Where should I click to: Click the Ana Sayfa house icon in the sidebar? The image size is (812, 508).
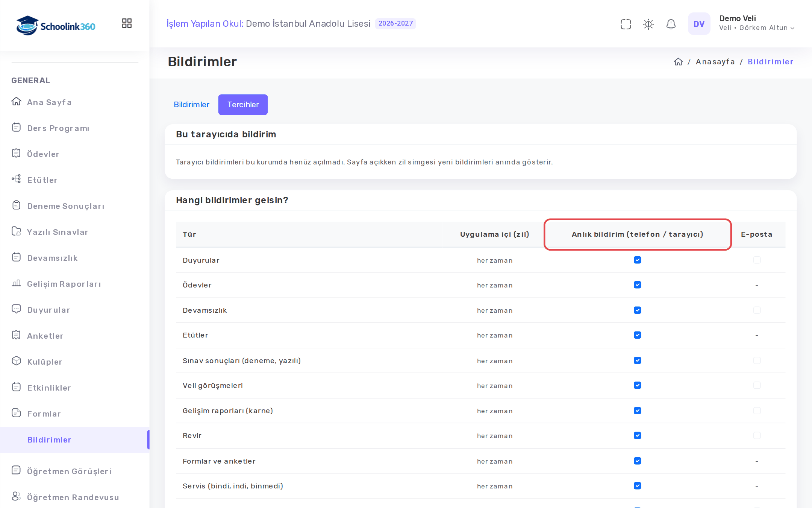coord(16,102)
